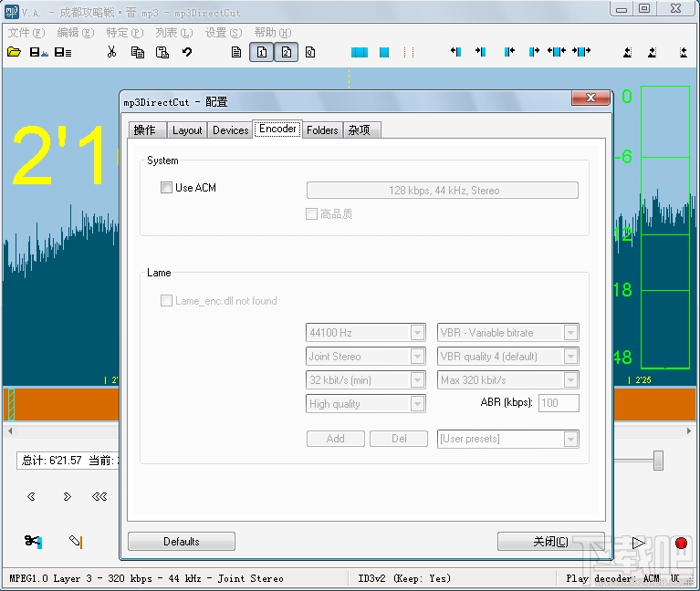Click the forward double-arrow control

pyautogui.click(x=67, y=496)
